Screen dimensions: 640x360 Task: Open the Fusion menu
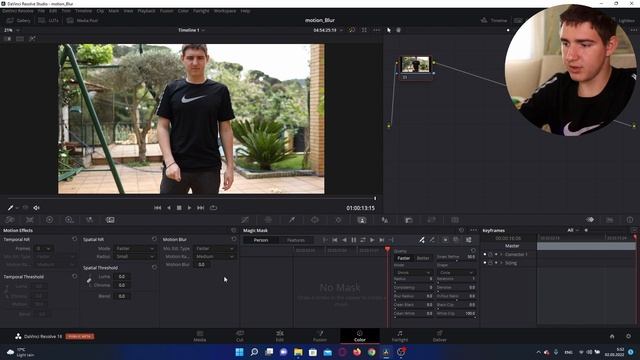(x=167, y=11)
